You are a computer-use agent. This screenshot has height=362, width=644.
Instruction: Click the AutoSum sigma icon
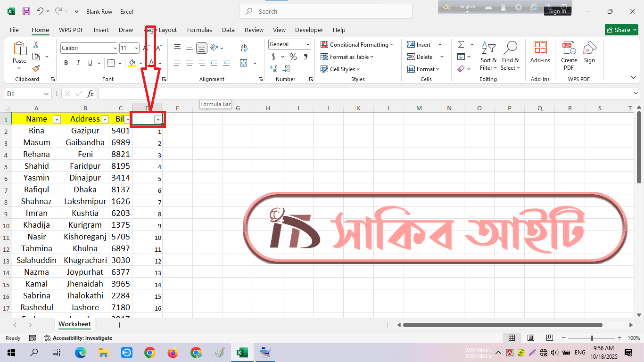click(461, 44)
